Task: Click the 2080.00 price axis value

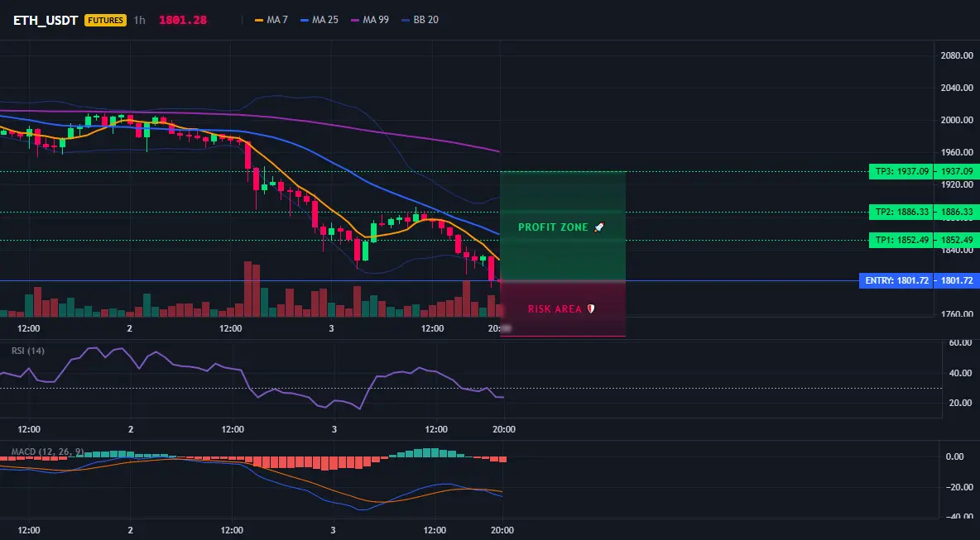Action: coord(957,55)
